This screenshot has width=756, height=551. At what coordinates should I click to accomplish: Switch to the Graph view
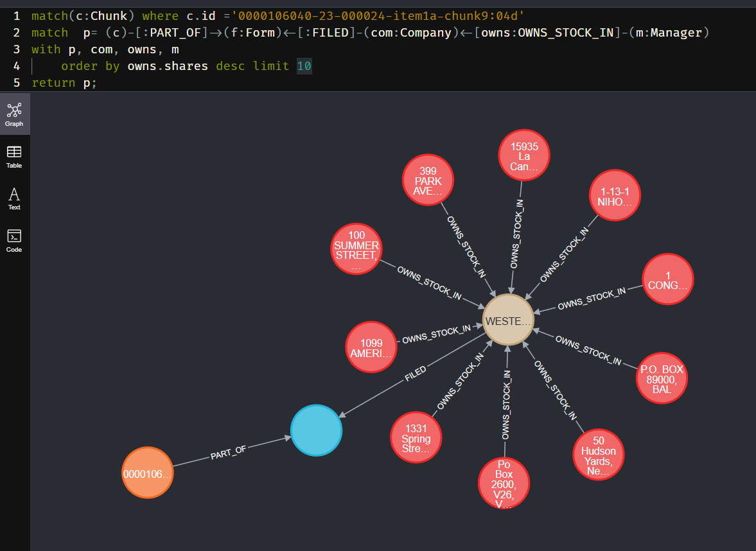(x=14, y=114)
